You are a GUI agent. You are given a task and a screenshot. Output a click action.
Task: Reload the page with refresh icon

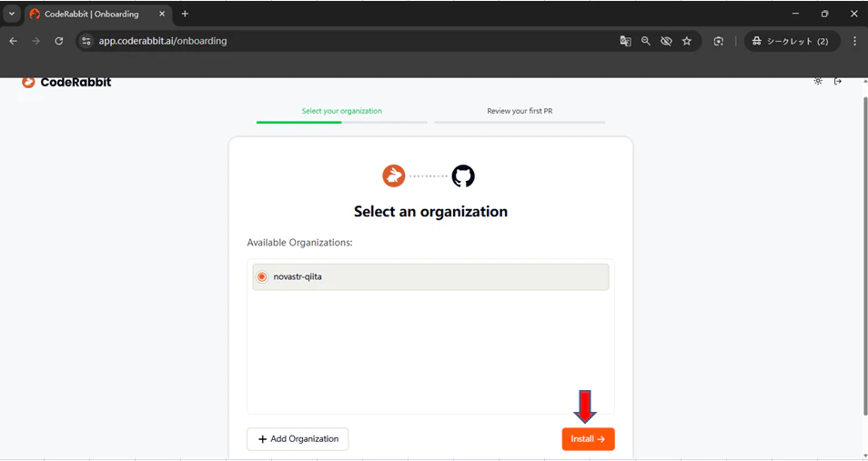tap(58, 41)
